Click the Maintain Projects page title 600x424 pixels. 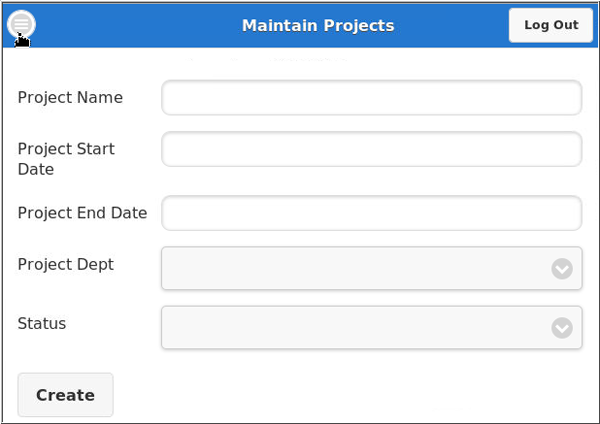pyautogui.click(x=318, y=26)
